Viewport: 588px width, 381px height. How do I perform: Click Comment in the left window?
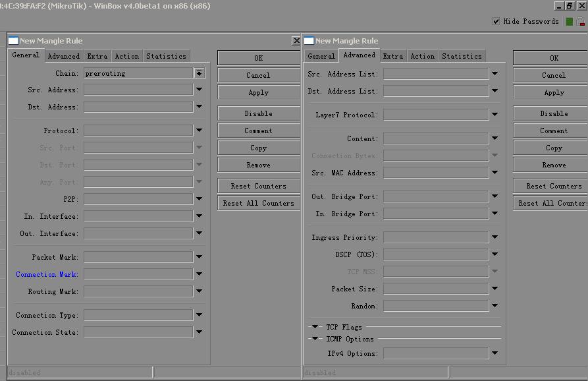[x=259, y=131]
